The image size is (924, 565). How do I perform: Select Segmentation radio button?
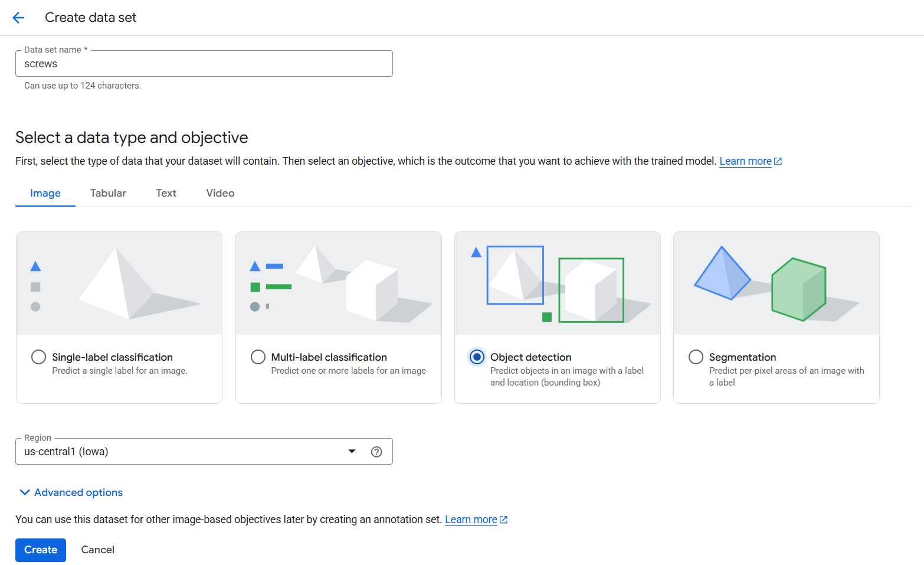click(x=696, y=357)
